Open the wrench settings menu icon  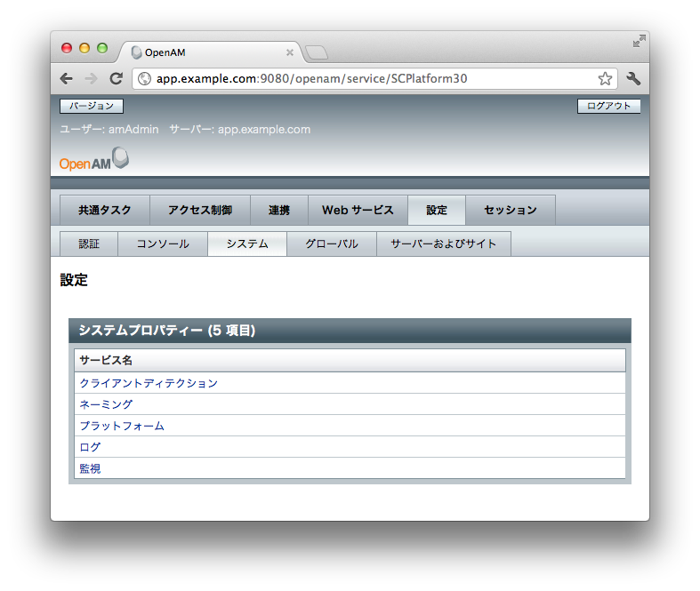click(633, 78)
